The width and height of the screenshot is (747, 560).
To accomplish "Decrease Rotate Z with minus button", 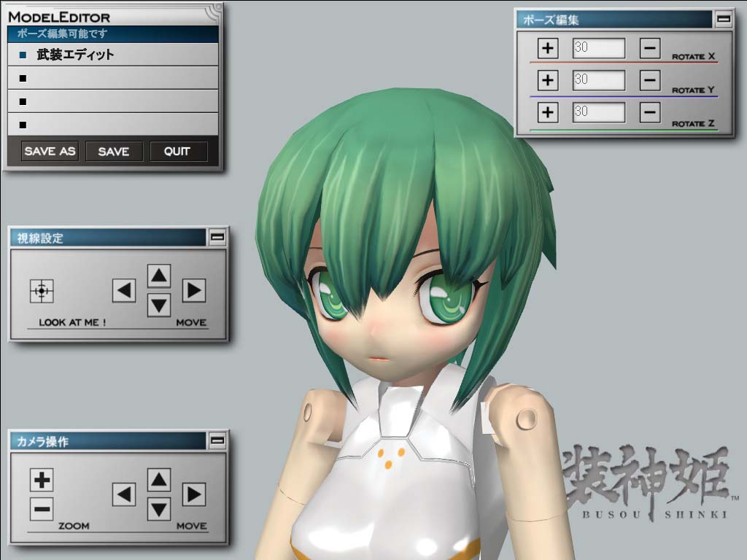I will click(650, 112).
